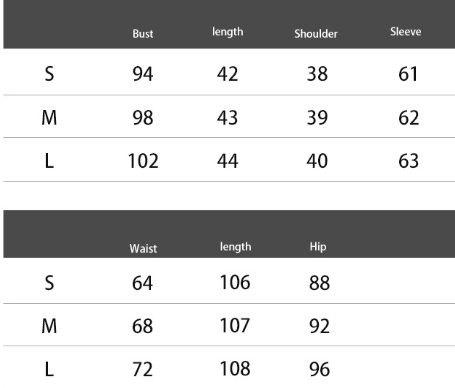Screen dimensions: 455x388
Task: Click the Bust column header
Action: tap(143, 34)
